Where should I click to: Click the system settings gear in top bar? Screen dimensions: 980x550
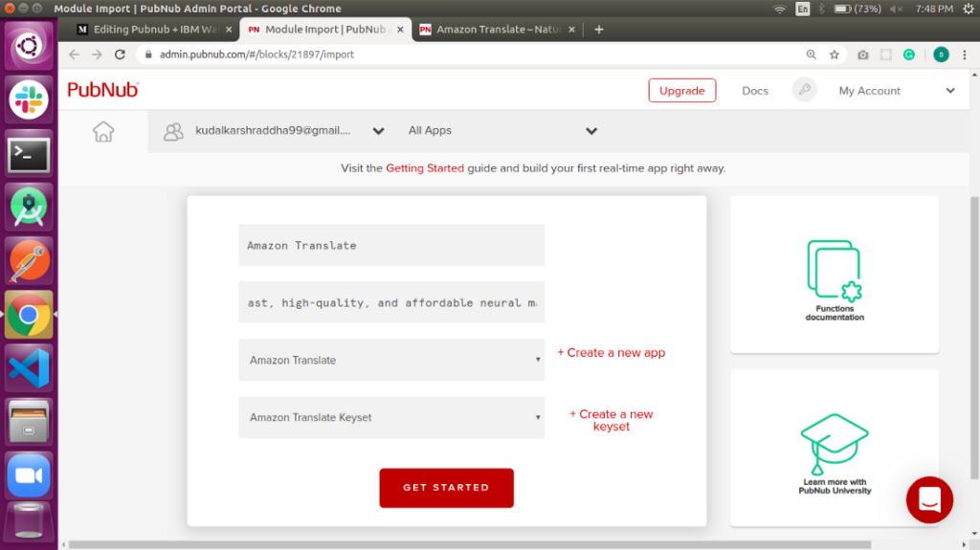pos(969,9)
